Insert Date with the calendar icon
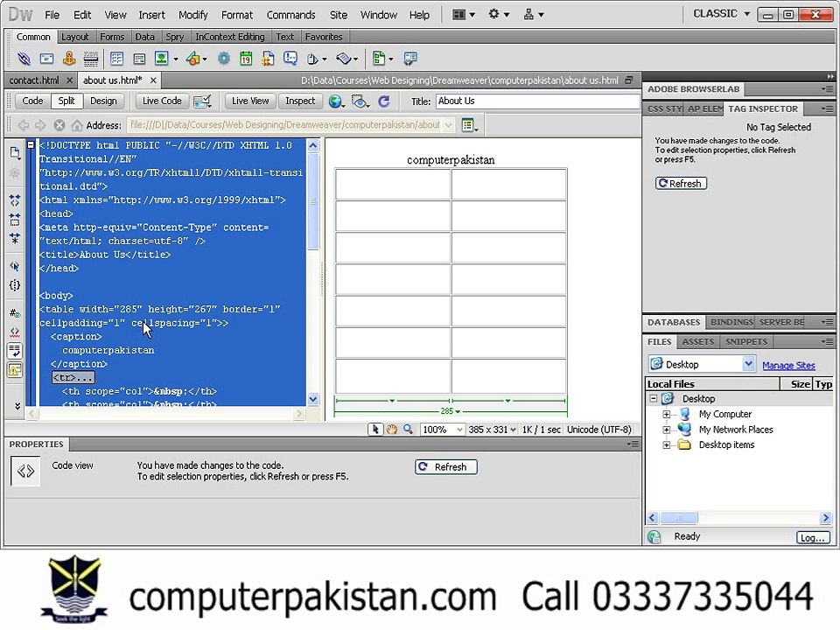 coord(246,59)
